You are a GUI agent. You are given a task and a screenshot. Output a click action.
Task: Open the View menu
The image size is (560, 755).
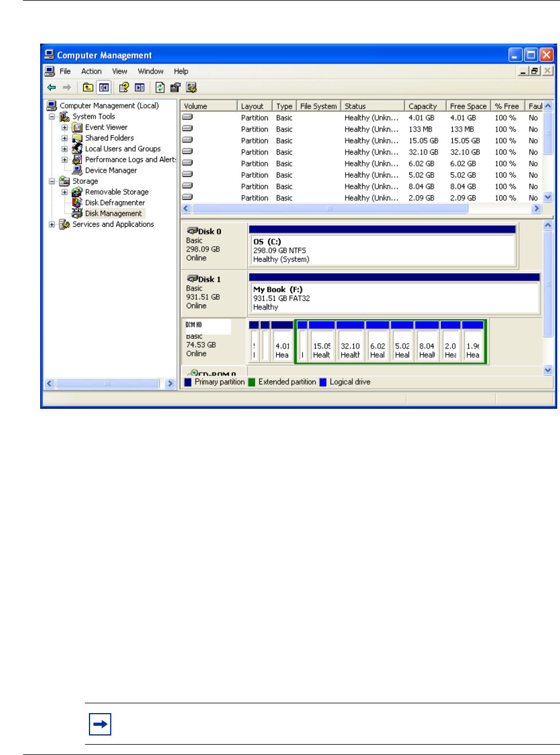tap(120, 71)
